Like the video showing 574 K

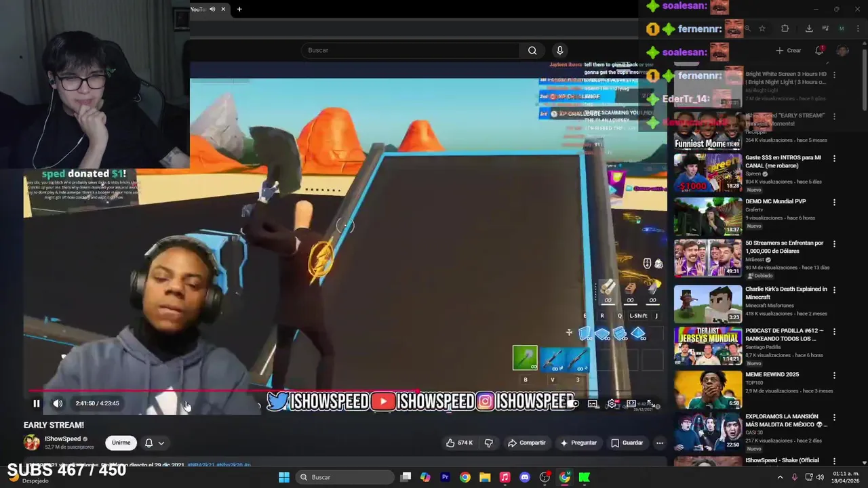(x=459, y=443)
